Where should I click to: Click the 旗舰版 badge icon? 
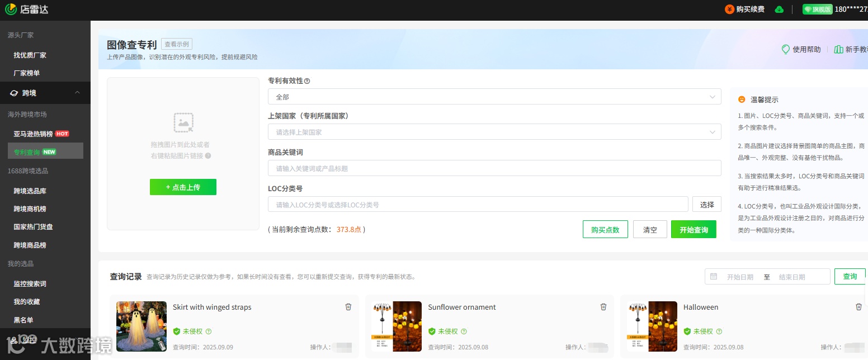click(817, 9)
